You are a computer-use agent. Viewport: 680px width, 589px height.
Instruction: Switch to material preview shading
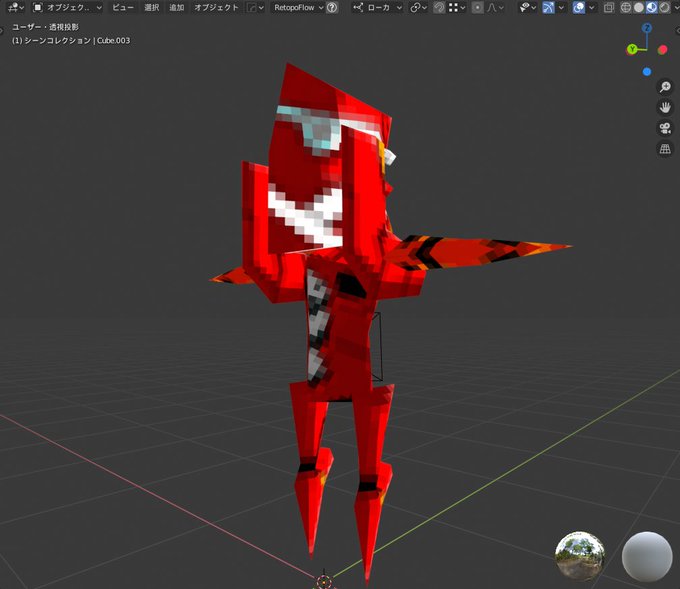click(651, 7)
